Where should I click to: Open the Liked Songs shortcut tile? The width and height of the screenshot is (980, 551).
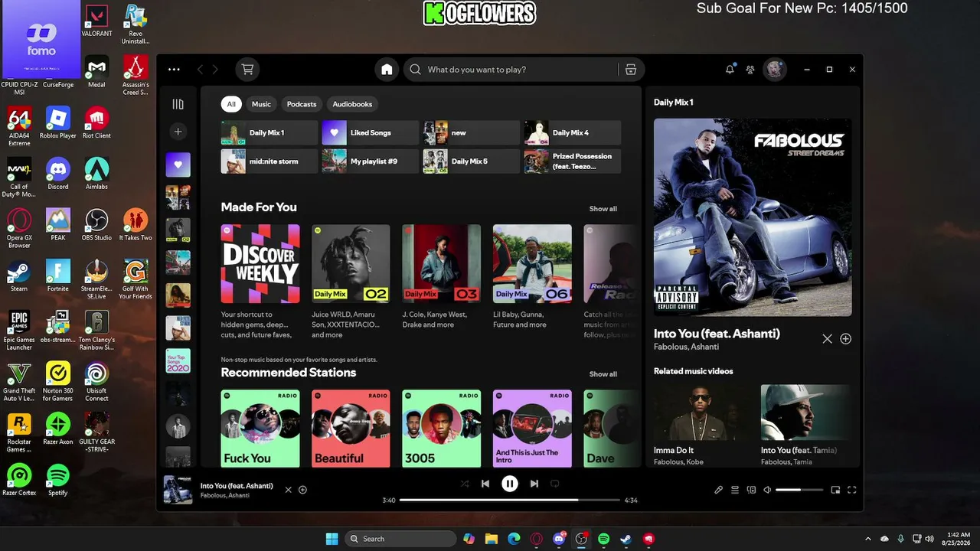click(x=371, y=133)
